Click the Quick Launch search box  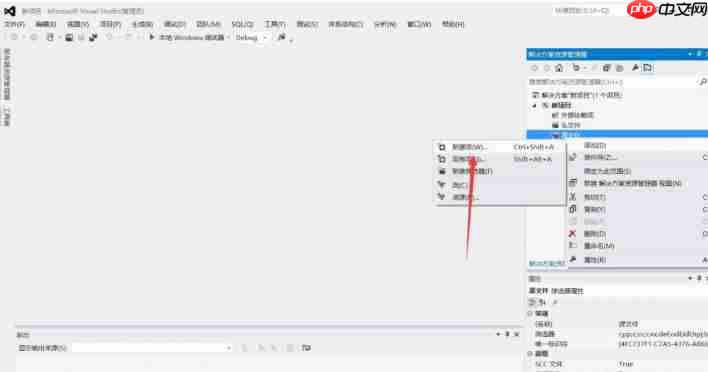click(587, 10)
